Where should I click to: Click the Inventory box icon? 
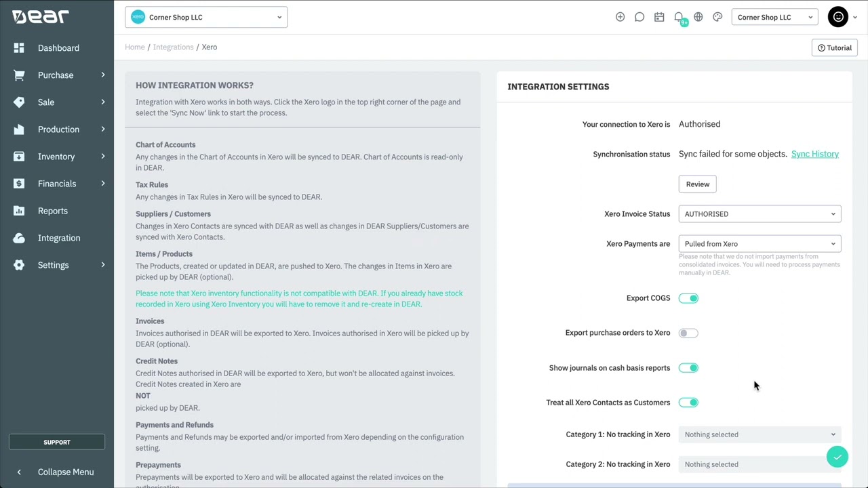(19, 157)
